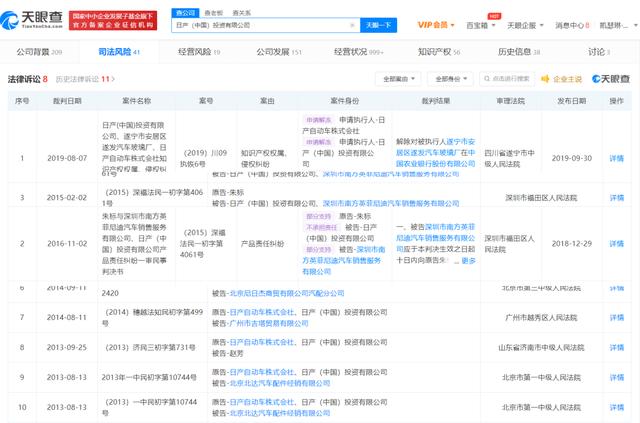Click the 天眼一下 search button
This screenshot has width=640, height=423.
tap(378, 25)
